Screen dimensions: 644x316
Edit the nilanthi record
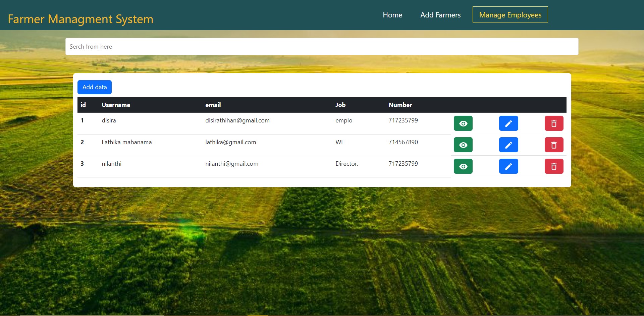pyautogui.click(x=508, y=166)
